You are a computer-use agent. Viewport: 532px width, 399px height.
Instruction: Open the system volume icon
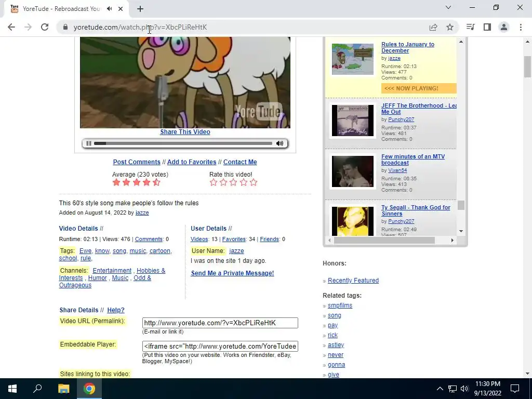coord(464,389)
